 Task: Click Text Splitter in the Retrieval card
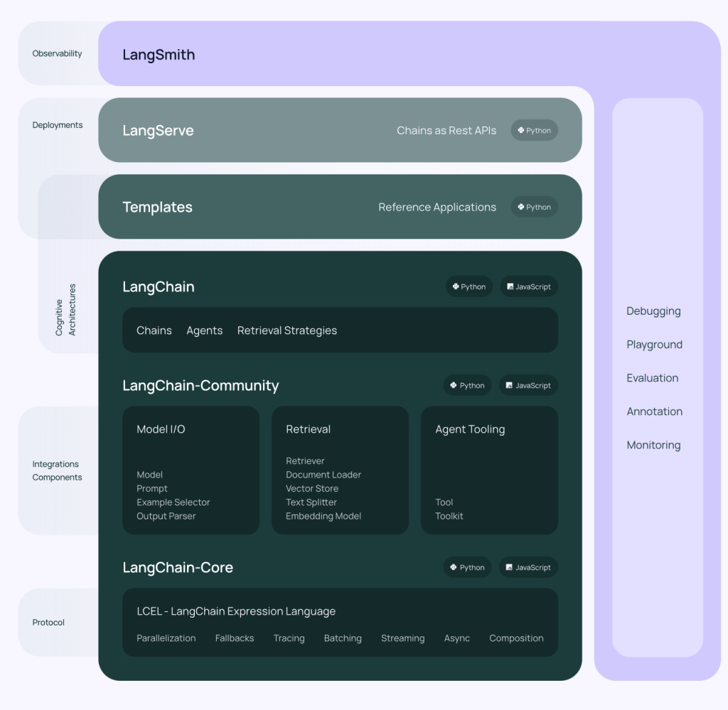click(x=311, y=502)
